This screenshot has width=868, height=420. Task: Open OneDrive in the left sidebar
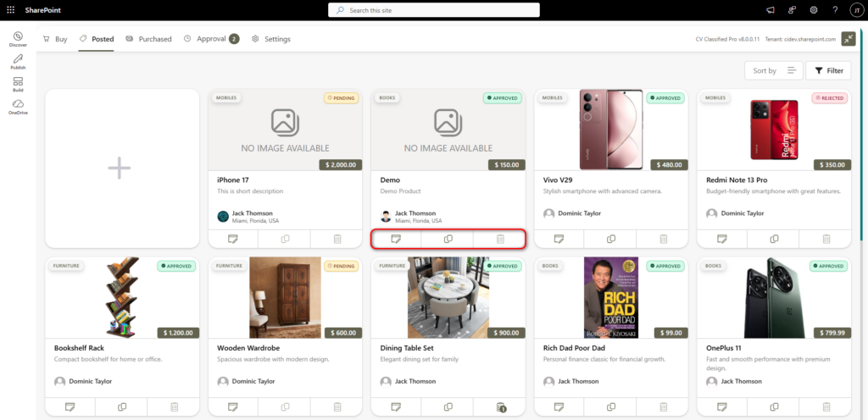(18, 107)
